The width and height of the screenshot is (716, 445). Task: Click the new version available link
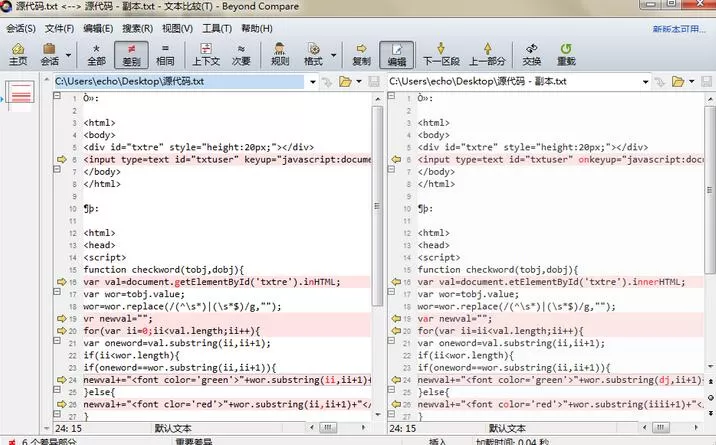679,29
